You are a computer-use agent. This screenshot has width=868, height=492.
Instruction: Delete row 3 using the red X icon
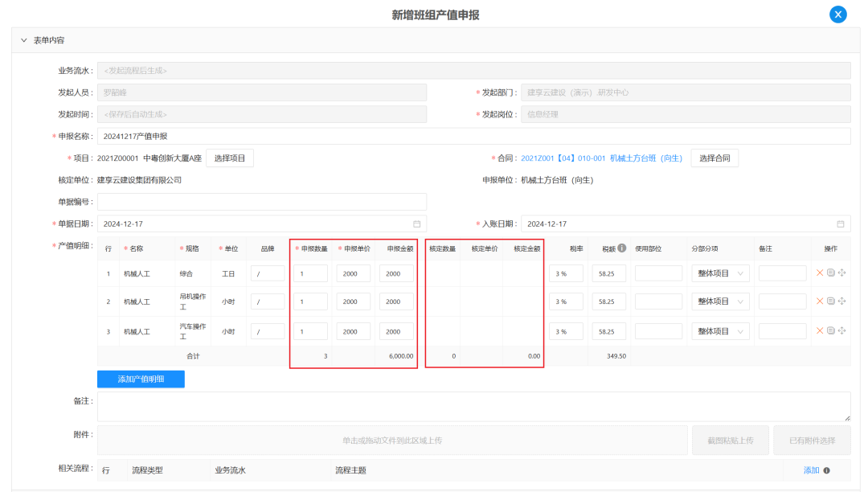(820, 331)
